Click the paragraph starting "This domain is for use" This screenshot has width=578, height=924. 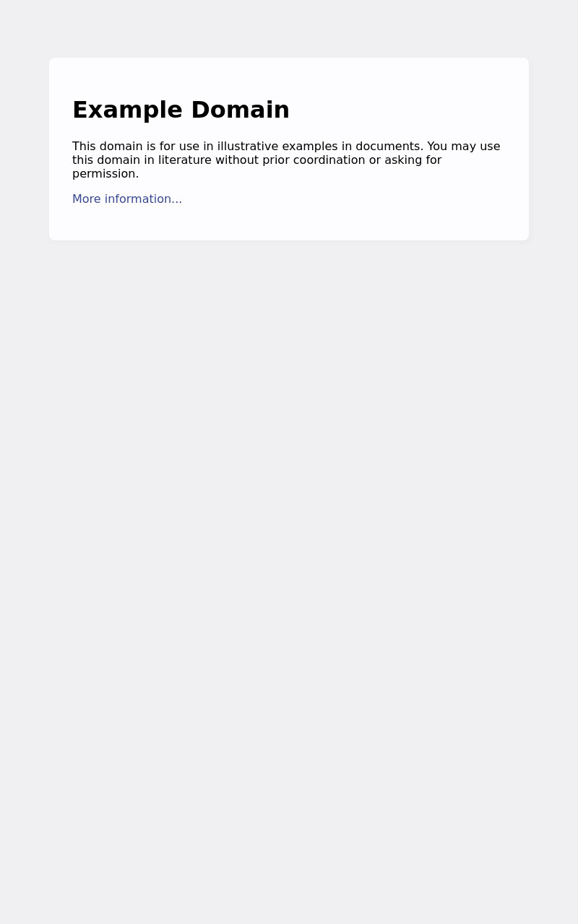pos(287,160)
